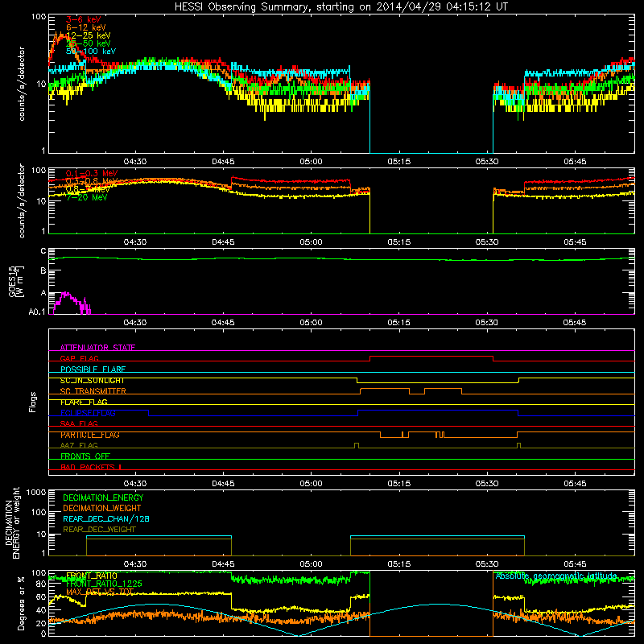The image size is (644, 644).
Task: Select the 04:45 time label below decimation panel
Action: [223, 564]
